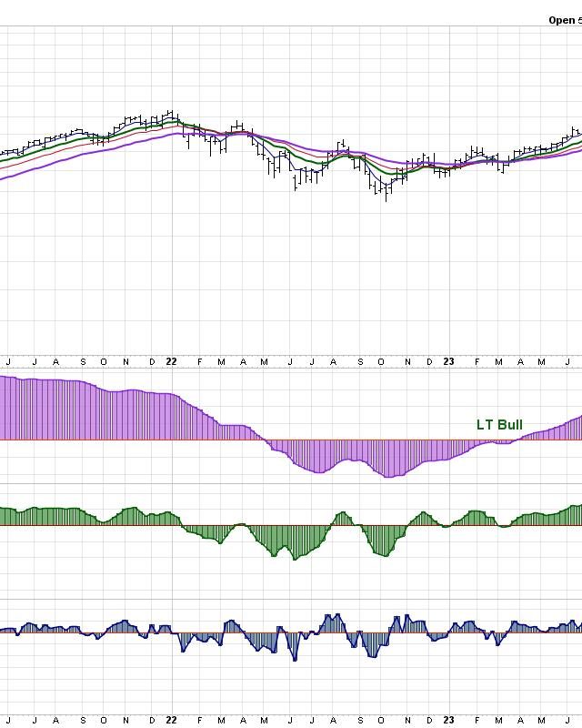Click the green histogram's deepest negative dip

tap(294, 555)
